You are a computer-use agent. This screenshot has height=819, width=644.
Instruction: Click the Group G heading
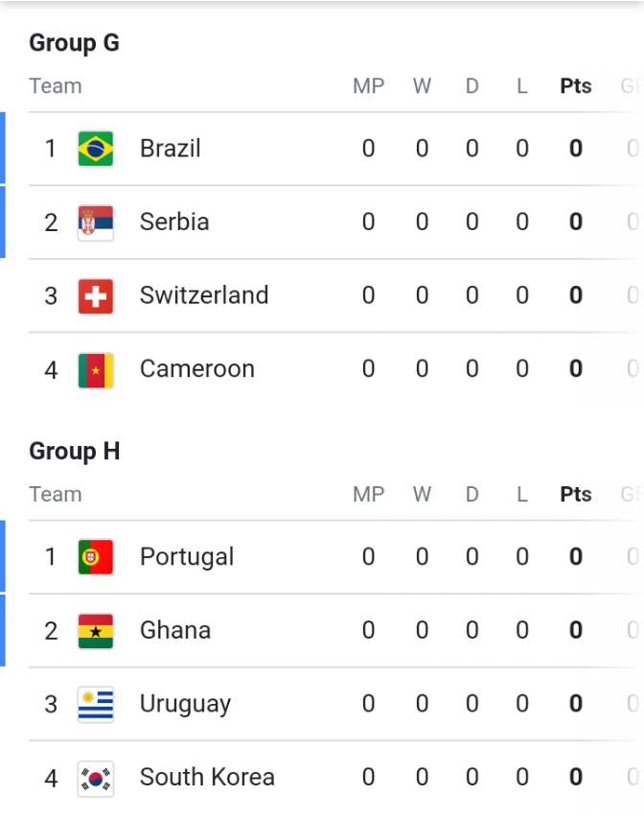pos(74,43)
